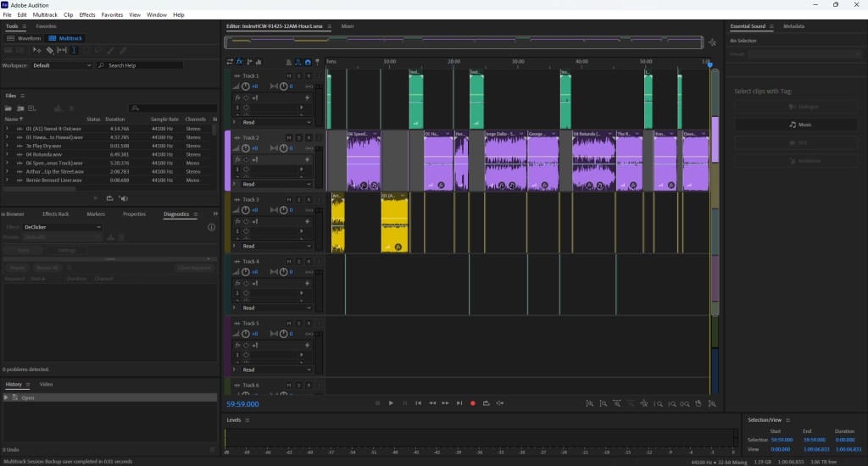The width and height of the screenshot is (868, 466).
Task: Solo Track 2 using the S button
Action: click(x=299, y=137)
